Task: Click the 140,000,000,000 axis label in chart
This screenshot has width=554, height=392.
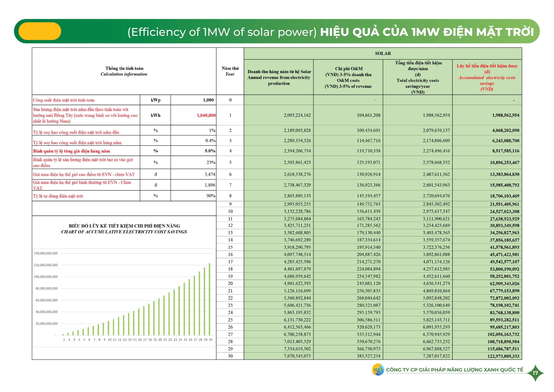Action: pos(46,253)
